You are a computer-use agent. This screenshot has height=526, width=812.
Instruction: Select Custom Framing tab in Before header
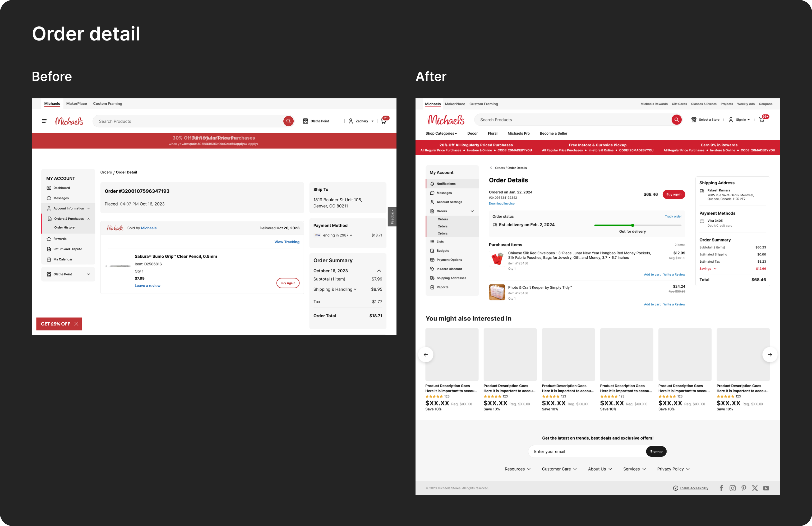click(108, 104)
